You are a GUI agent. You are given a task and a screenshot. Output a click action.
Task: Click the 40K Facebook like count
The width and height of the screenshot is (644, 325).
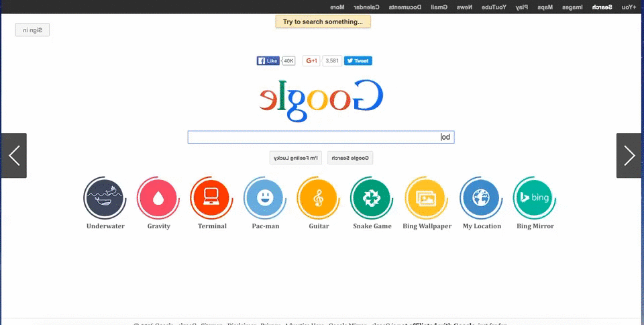point(288,61)
